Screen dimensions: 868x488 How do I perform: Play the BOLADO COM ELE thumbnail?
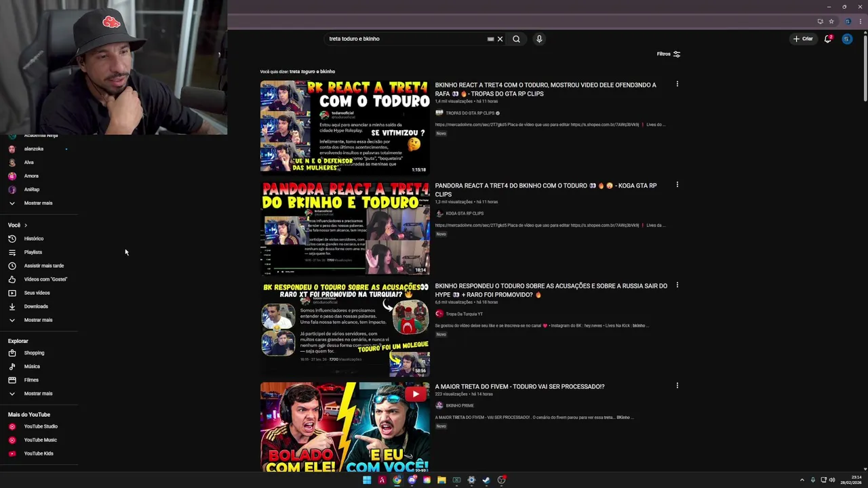[344, 427]
